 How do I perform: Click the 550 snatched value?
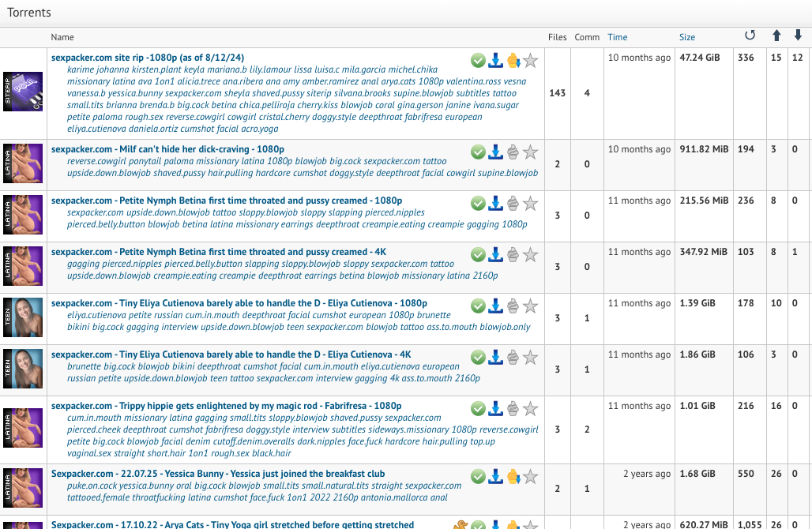746,474
